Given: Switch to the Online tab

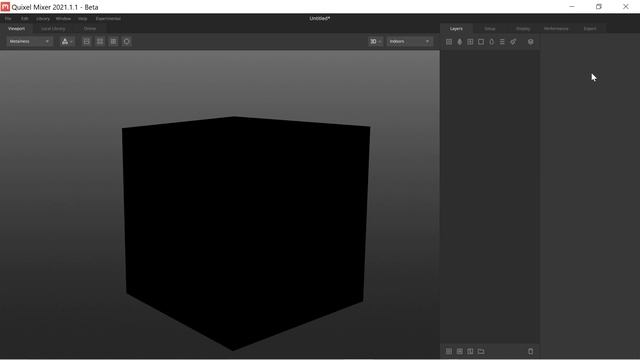Looking at the screenshot, I should click(x=90, y=29).
